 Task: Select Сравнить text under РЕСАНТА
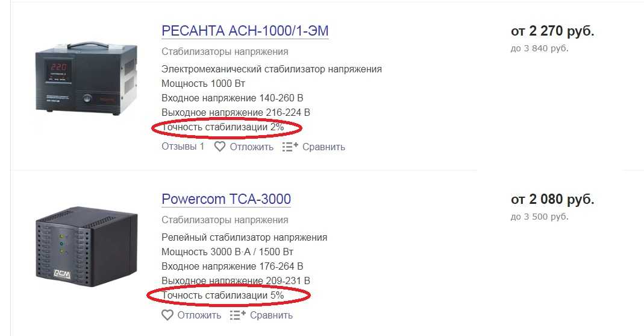click(324, 147)
